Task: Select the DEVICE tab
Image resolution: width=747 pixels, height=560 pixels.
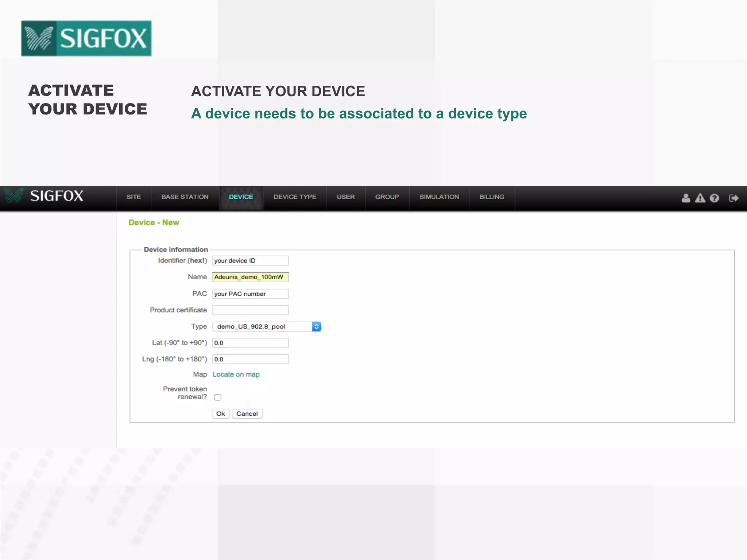Action: [x=241, y=197]
